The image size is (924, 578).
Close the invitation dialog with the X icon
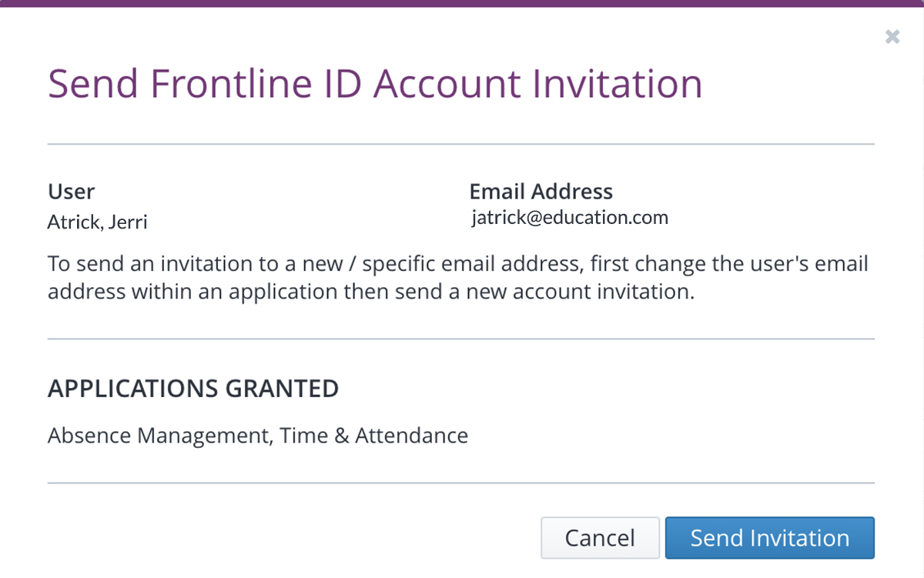click(892, 36)
